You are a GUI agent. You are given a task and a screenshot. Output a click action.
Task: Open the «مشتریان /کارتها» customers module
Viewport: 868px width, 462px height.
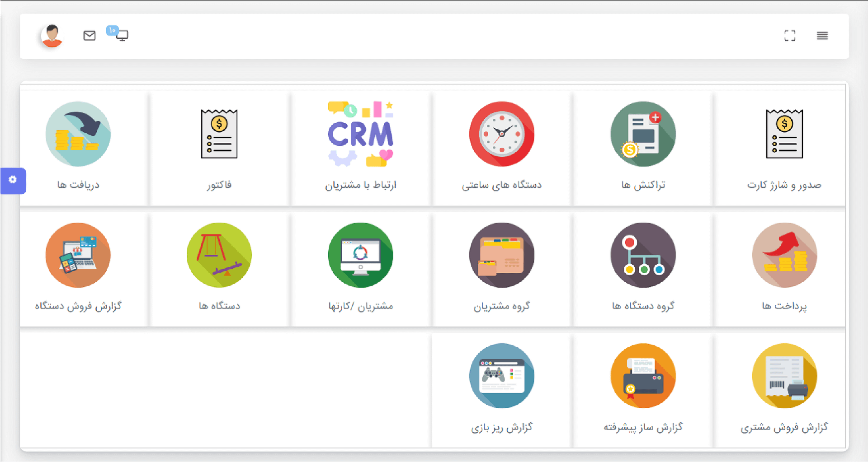click(360, 255)
